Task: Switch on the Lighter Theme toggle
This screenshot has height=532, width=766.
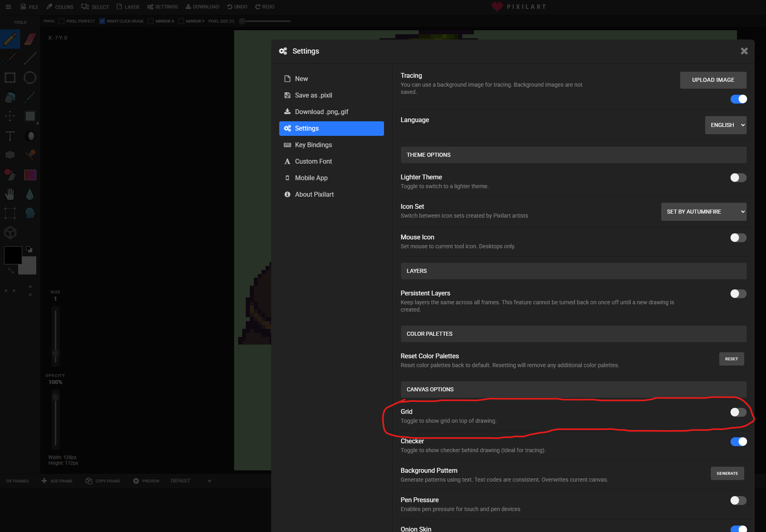Action: [x=738, y=178]
